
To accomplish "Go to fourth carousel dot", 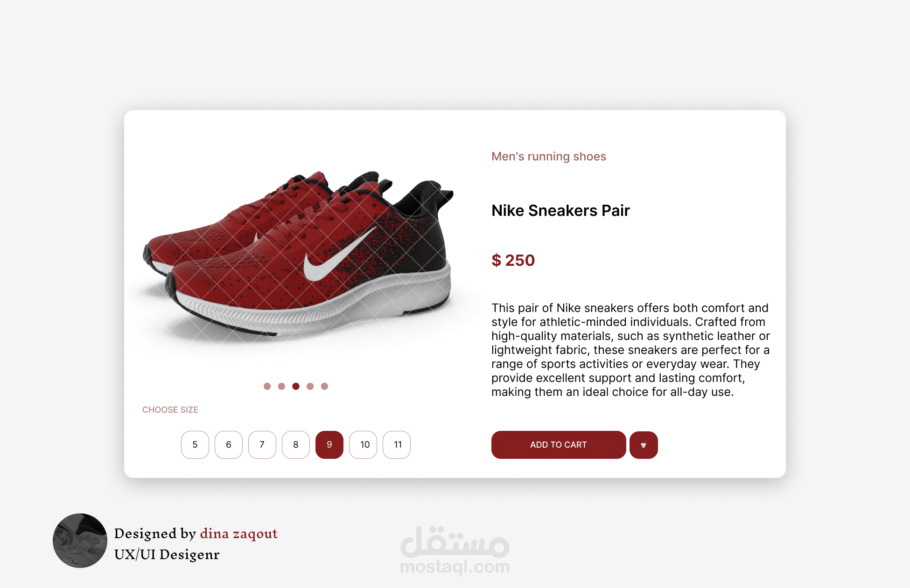I will [x=310, y=386].
